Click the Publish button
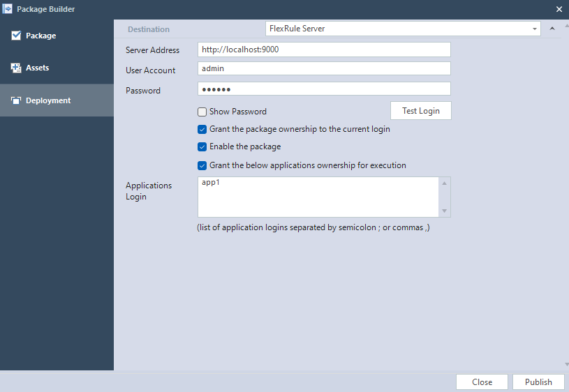This screenshot has width=569, height=392. [538, 382]
